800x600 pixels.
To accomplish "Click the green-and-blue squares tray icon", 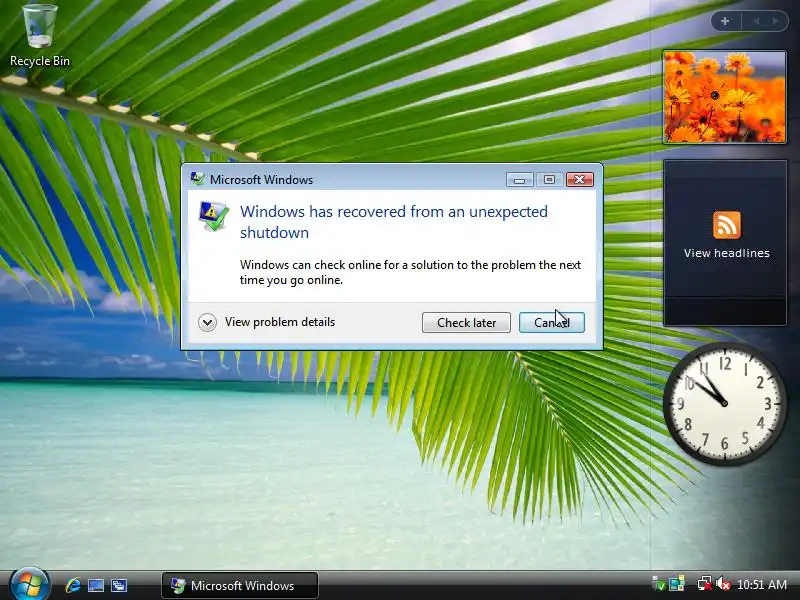I will pos(677,584).
